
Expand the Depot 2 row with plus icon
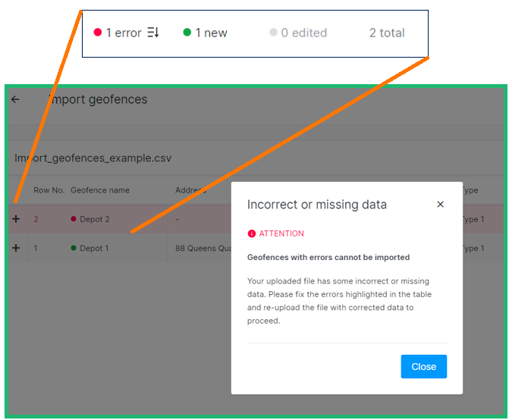point(16,219)
